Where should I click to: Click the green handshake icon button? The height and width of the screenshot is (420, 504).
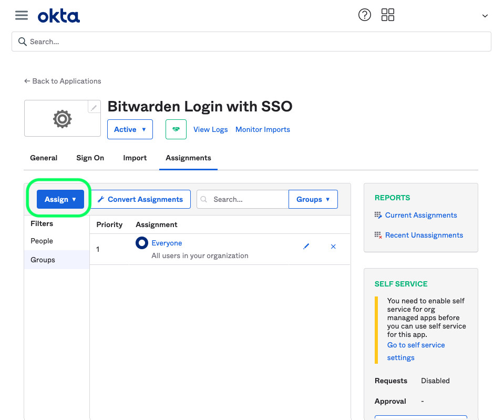(x=176, y=129)
